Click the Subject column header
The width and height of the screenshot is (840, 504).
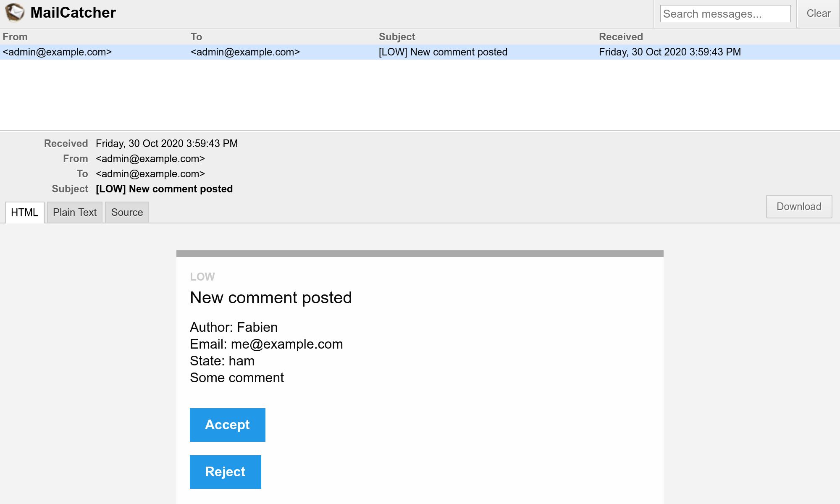(x=397, y=37)
